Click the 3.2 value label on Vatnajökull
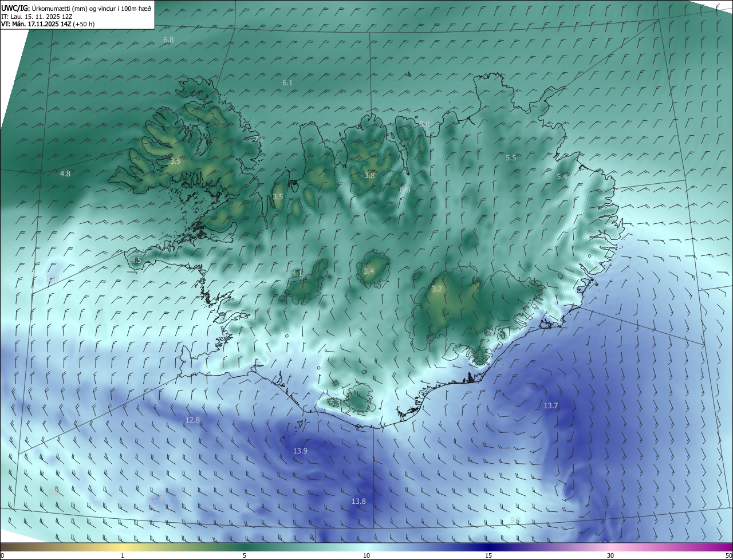Image resolution: width=733 pixels, height=560 pixels. tap(437, 289)
